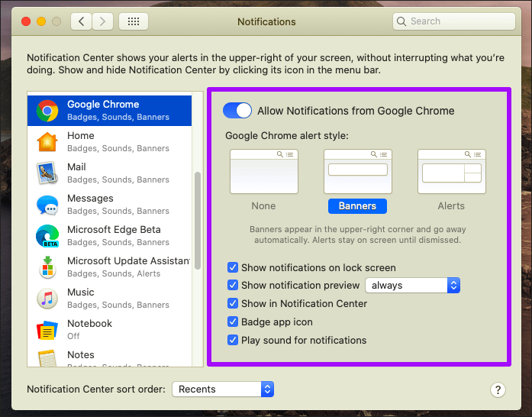Uncheck Show notifications on lock screen
532x417 pixels.
click(x=233, y=267)
